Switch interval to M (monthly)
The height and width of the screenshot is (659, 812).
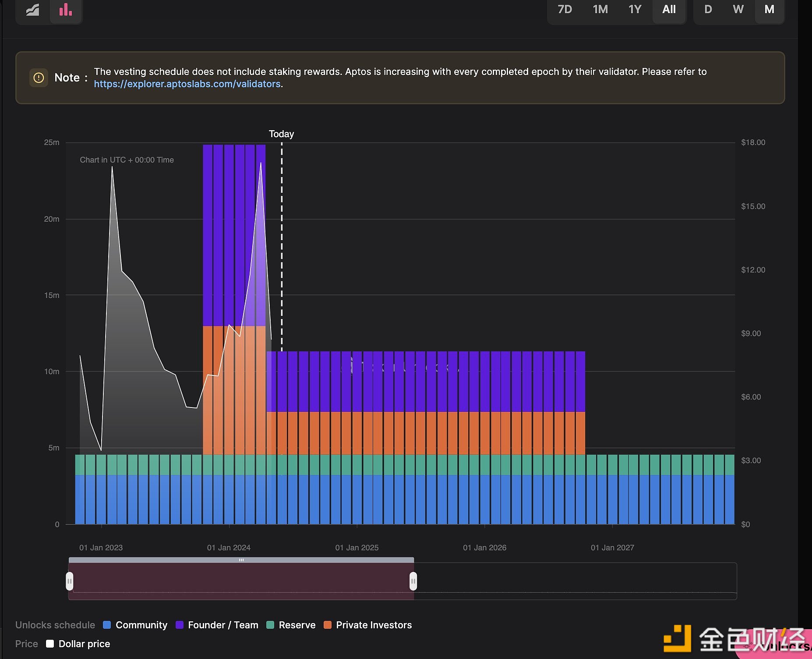click(x=769, y=9)
